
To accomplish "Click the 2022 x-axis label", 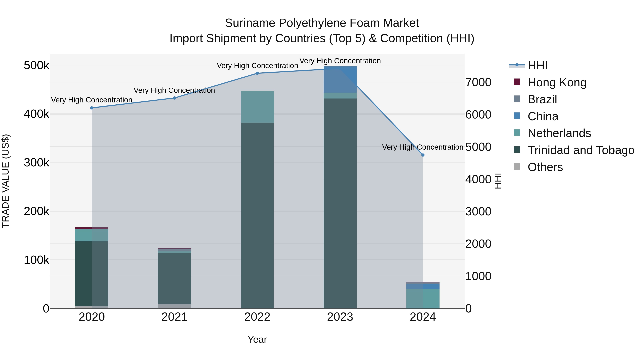I will pyautogui.click(x=257, y=317).
